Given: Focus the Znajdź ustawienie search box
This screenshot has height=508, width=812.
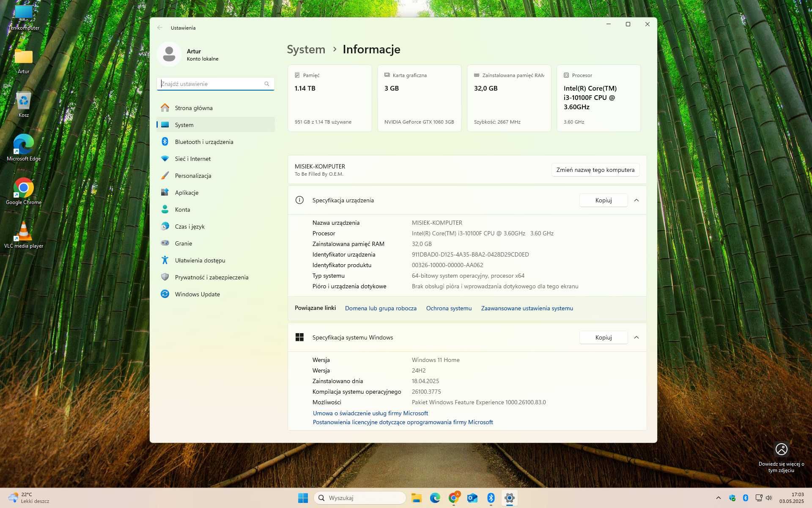Looking at the screenshot, I should (215, 84).
